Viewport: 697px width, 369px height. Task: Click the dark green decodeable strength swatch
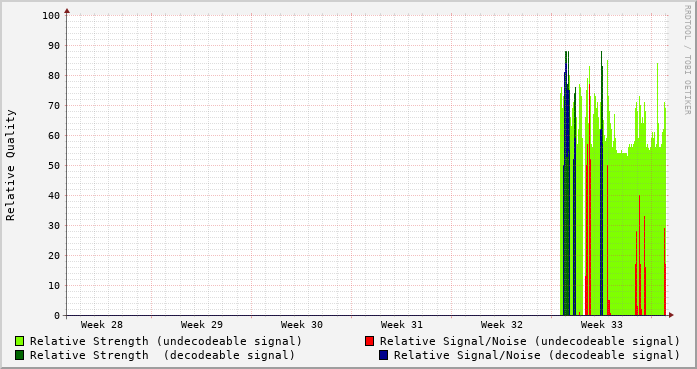point(20,355)
